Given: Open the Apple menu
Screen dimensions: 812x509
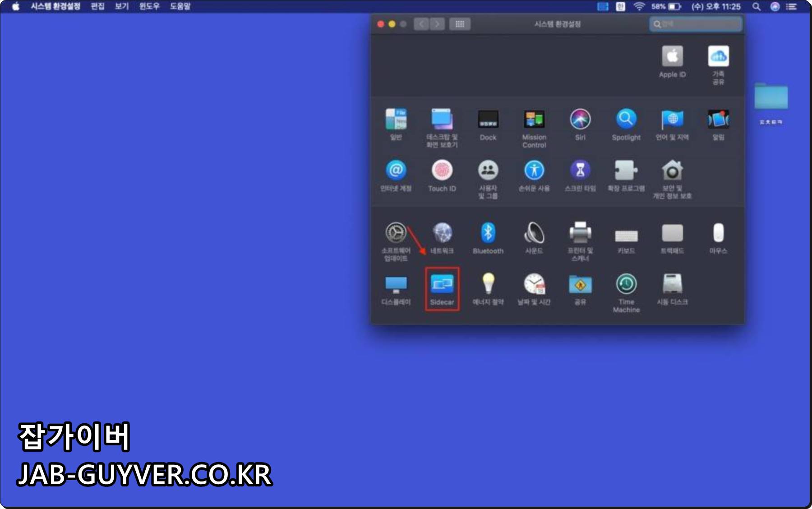Looking at the screenshot, I should point(16,6).
